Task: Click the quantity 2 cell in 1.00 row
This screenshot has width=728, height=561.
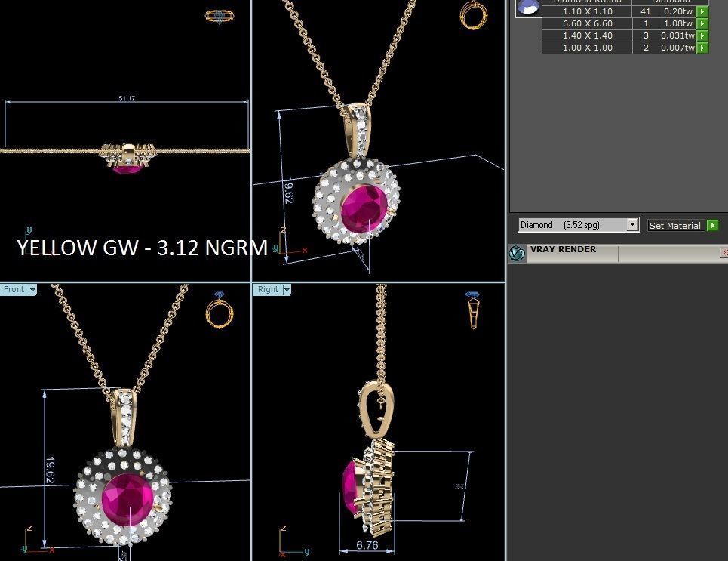Action: tap(645, 48)
